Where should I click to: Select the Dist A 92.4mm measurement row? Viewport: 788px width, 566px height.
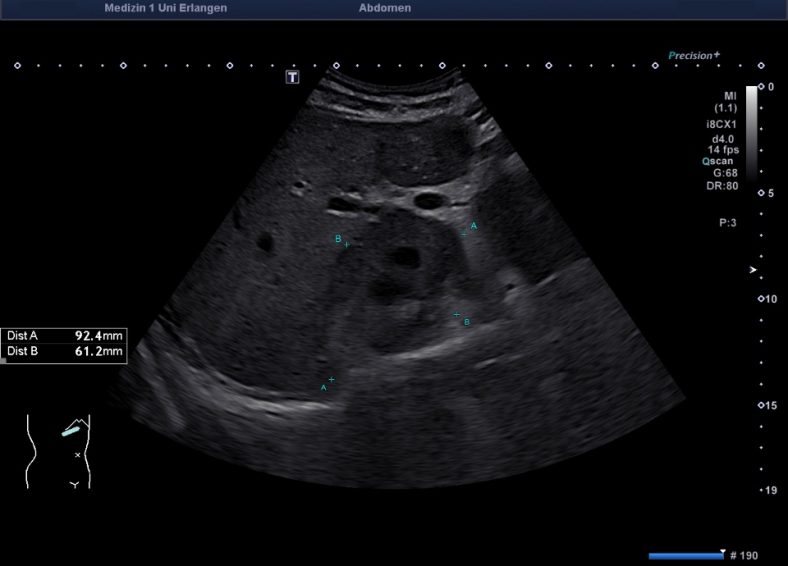[x=64, y=336]
